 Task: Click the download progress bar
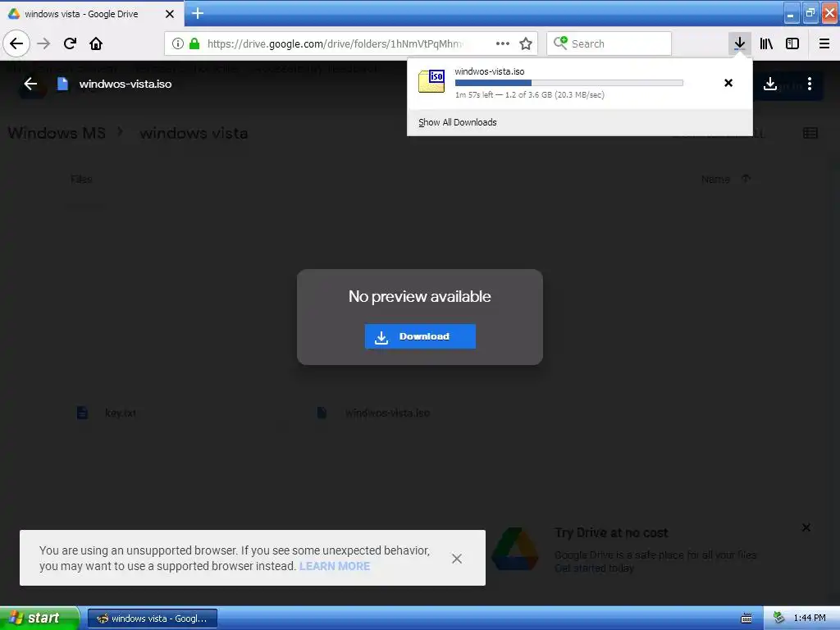click(569, 83)
